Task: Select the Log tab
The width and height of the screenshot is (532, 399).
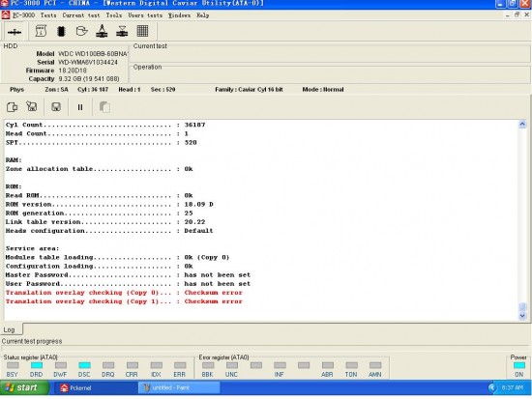Action: (x=10, y=329)
